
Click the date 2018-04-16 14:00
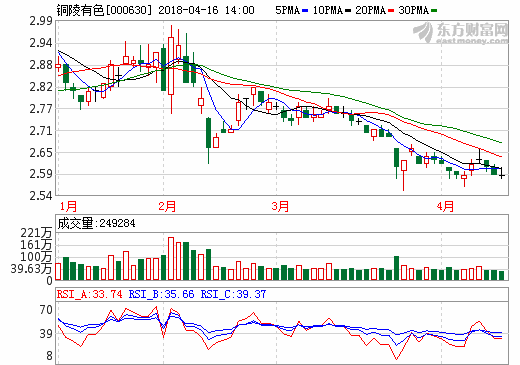pyautogui.click(x=206, y=10)
